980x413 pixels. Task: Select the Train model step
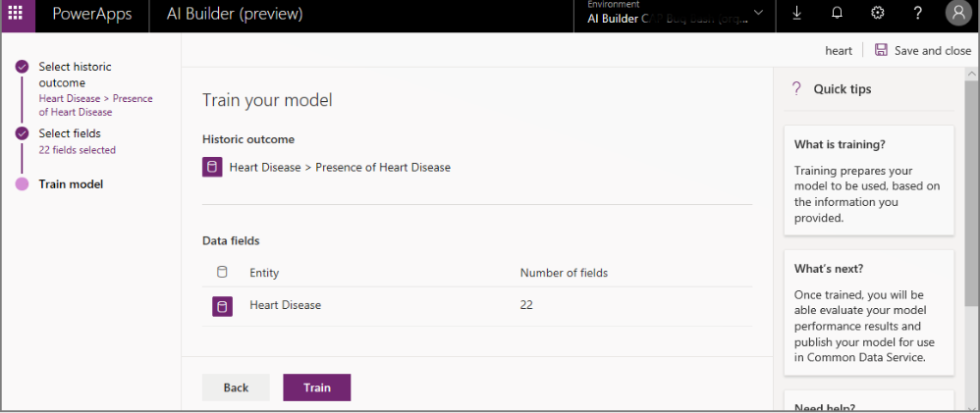pos(71,183)
